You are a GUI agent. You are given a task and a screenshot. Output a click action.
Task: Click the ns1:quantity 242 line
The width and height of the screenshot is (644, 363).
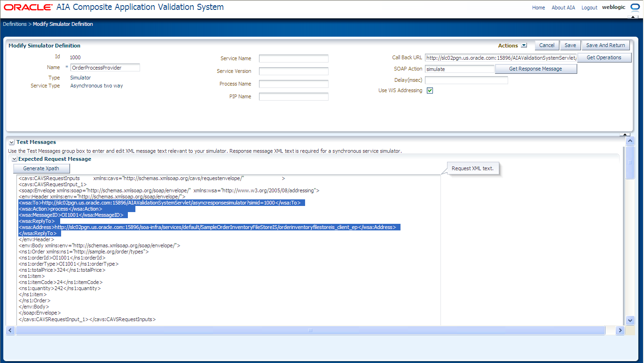tap(60, 288)
